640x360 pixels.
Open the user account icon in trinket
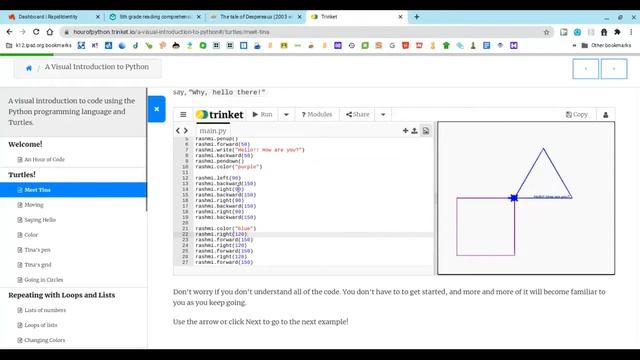click(606, 115)
